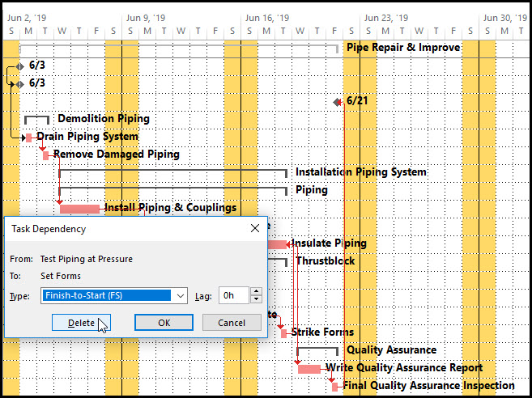Cancel the Task Dependency dialog
The image size is (532, 398).
click(232, 323)
